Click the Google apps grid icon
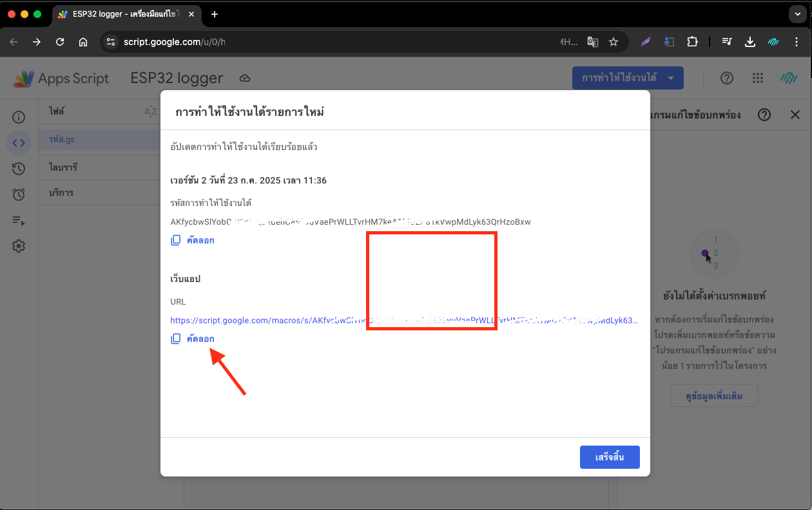Image resolution: width=812 pixels, height=510 pixels. tap(758, 78)
